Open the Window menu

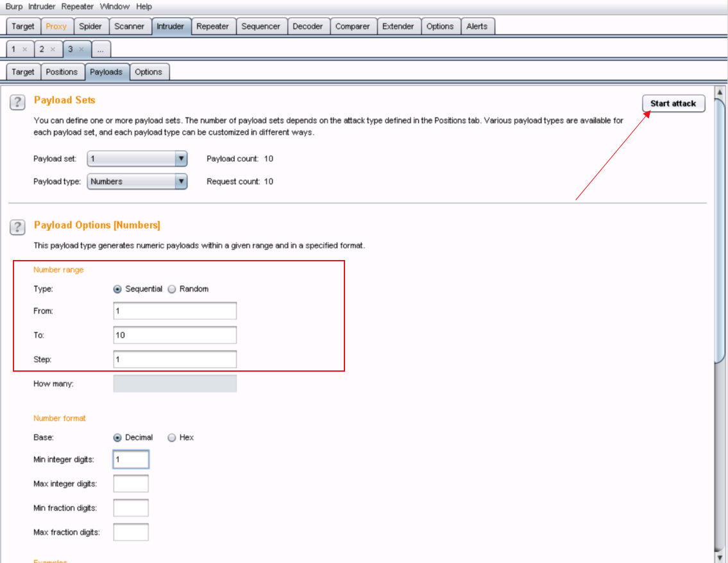(115, 6)
